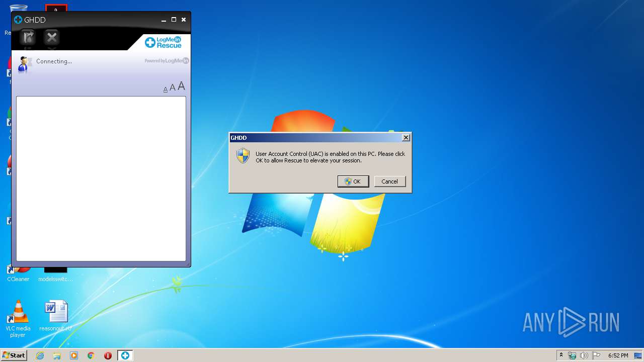Click the Connecting... status text

click(54, 61)
